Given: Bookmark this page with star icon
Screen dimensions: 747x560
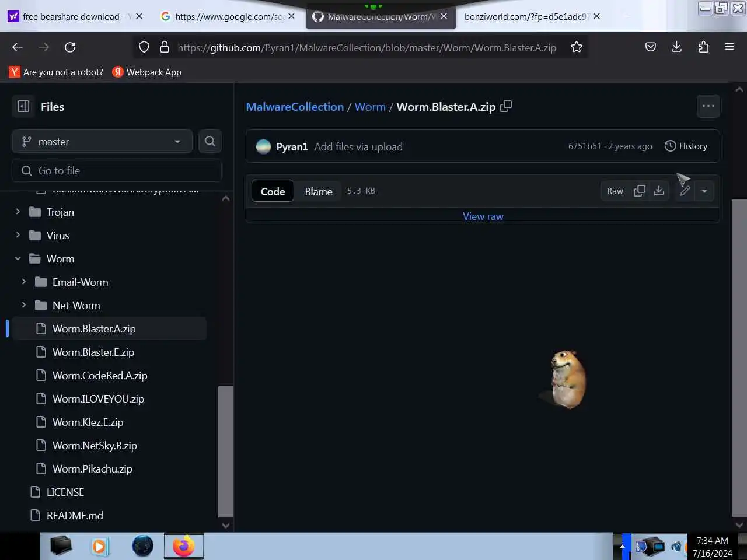Looking at the screenshot, I should coord(577,47).
